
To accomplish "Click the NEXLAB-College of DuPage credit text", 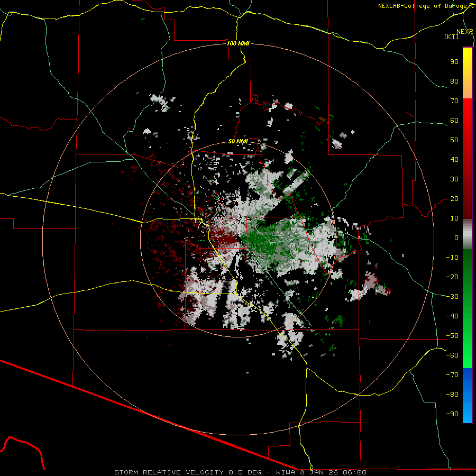I will tap(425, 6).
